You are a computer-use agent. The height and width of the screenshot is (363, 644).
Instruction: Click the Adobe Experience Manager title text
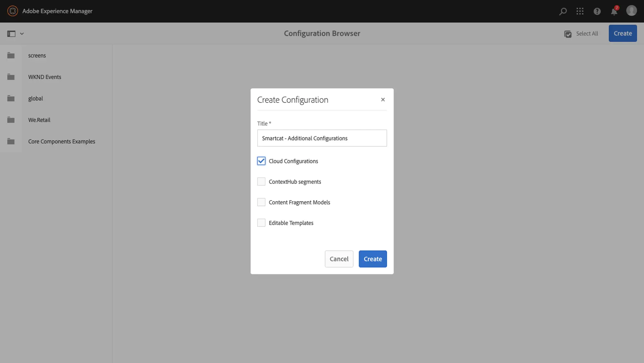[x=57, y=11]
